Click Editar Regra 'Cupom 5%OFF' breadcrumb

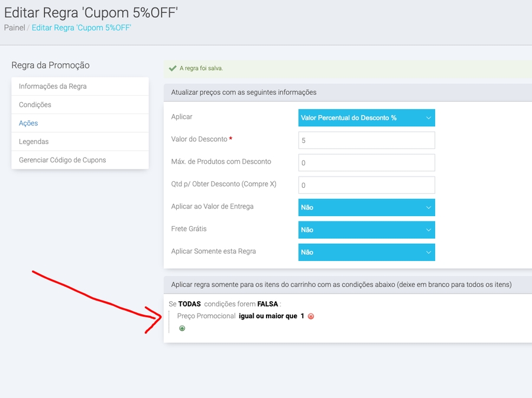[82, 28]
